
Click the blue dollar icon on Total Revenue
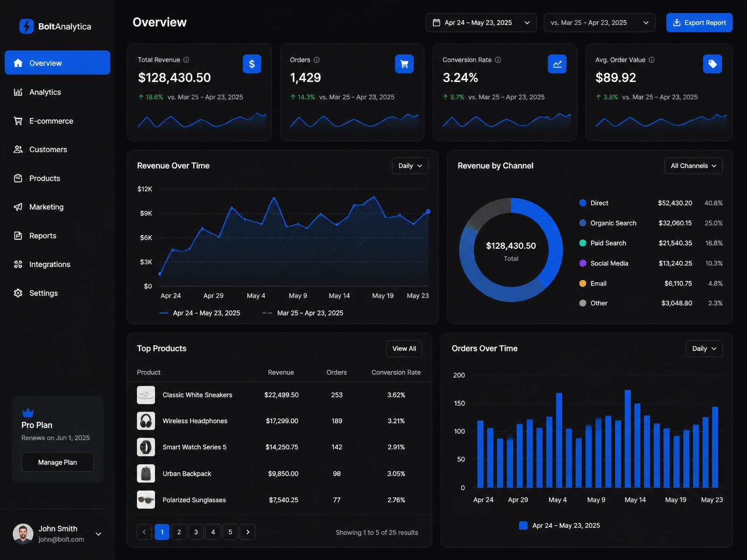pyautogui.click(x=252, y=64)
